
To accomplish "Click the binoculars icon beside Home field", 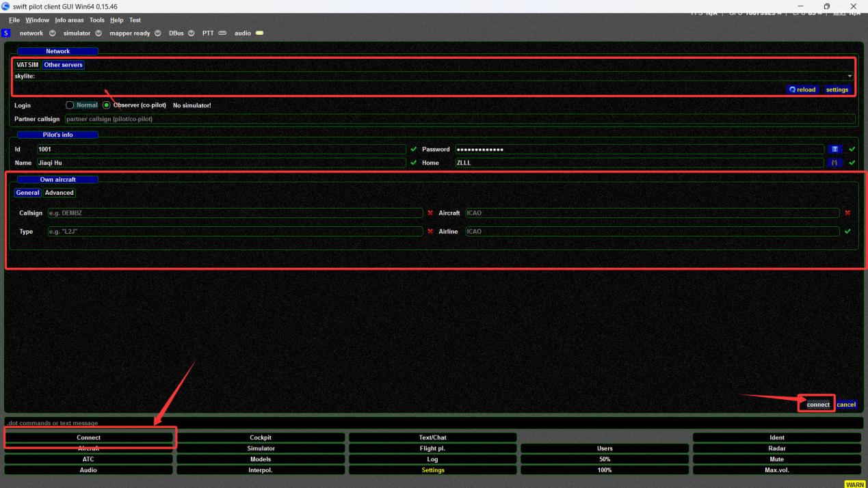I will (x=834, y=163).
